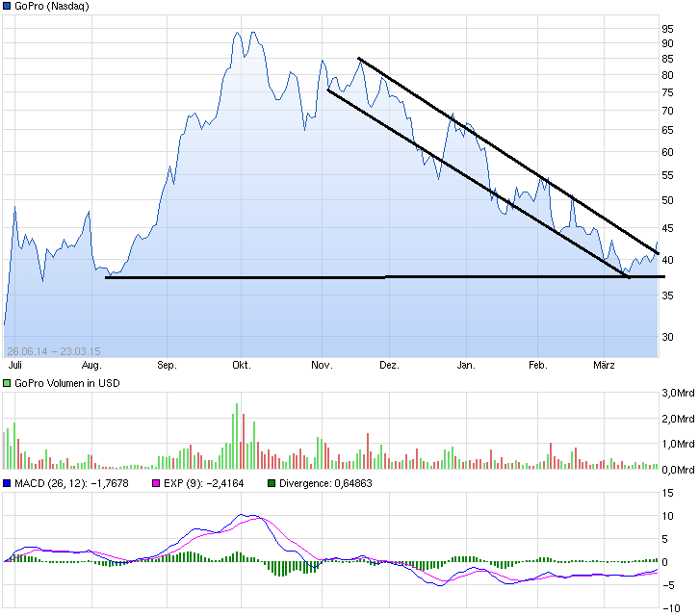
Task: Click the price peak near 95 in October
Action: pyautogui.click(x=237, y=34)
